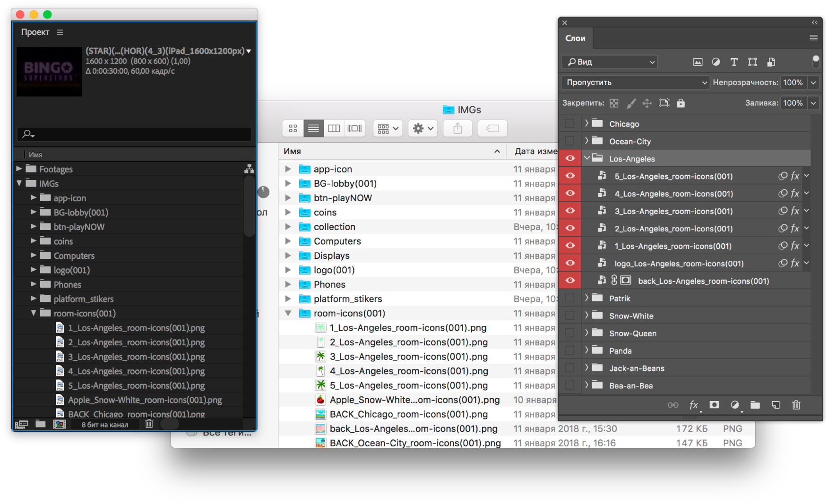This screenshot has height=504, width=827.
Task: Toggle layer filtering switch in Layers panel
Action: tap(816, 62)
